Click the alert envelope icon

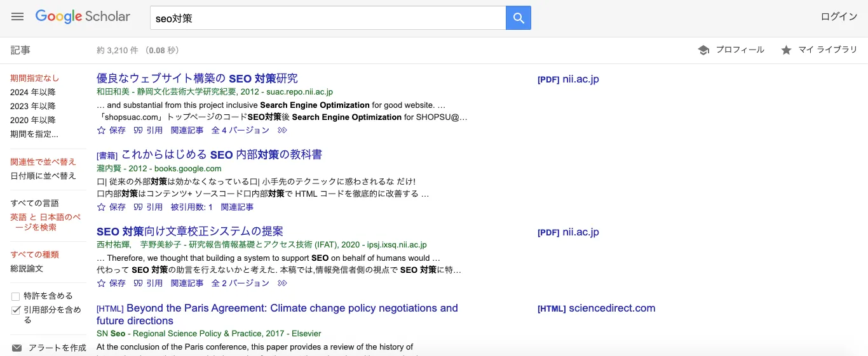[17, 348]
